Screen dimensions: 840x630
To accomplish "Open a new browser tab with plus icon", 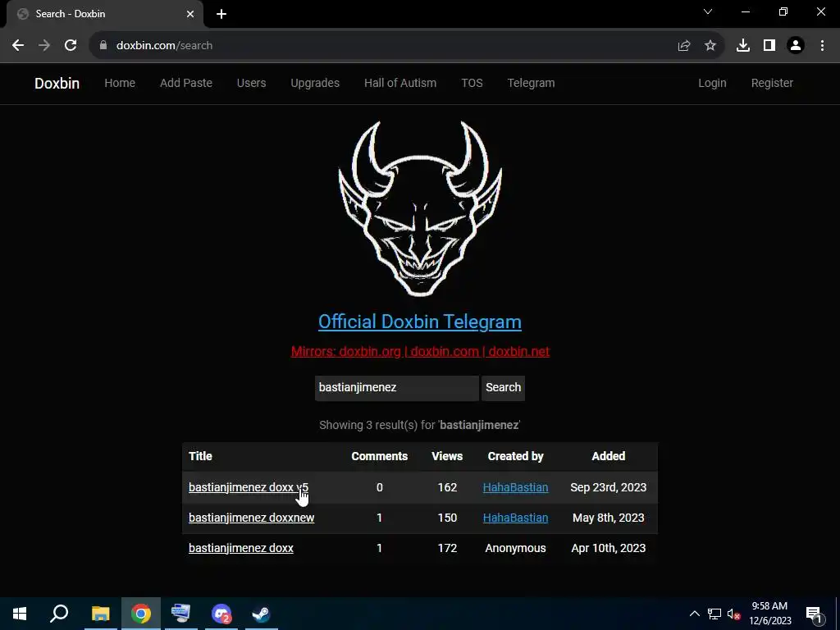I will pos(221,14).
